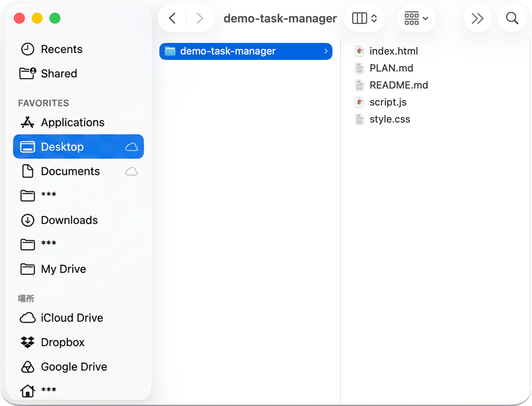Select the PLAN.md file
The image size is (532, 406).
391,68
